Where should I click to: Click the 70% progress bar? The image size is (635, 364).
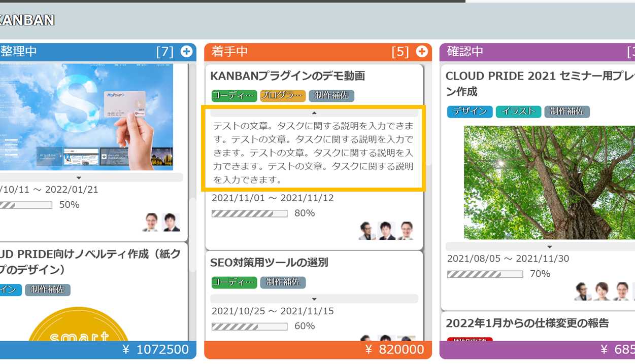[x=485, y=274]
